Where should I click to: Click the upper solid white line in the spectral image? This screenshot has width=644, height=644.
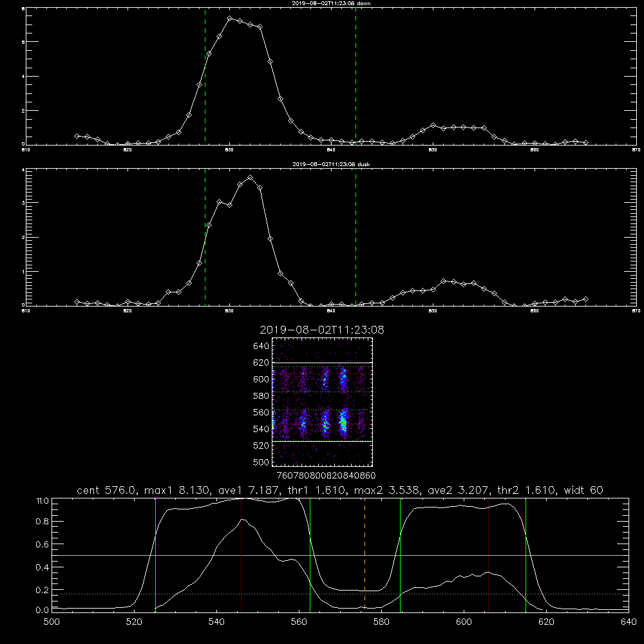pos(323,363)
